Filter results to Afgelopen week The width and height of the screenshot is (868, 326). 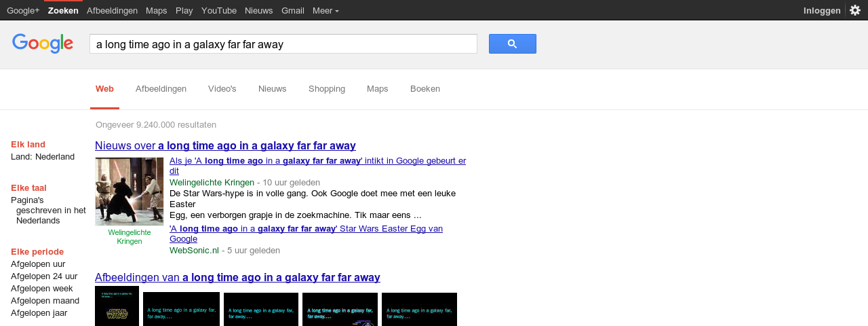tap(42, 289)
